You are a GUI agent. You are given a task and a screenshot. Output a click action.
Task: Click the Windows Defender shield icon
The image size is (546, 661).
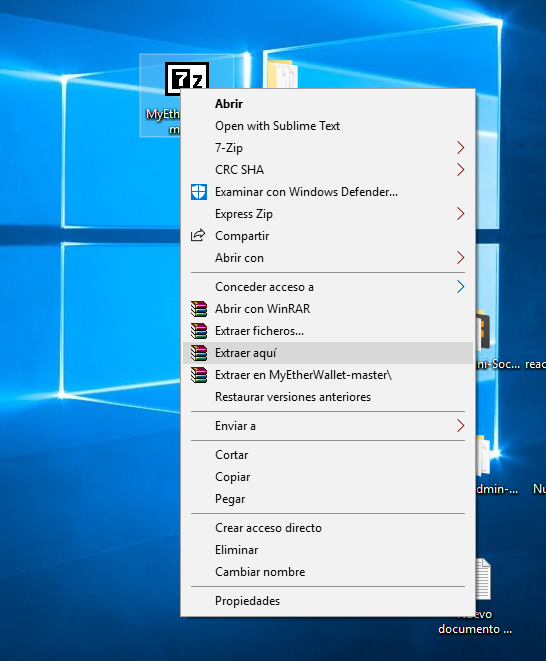tap(199, 192)
